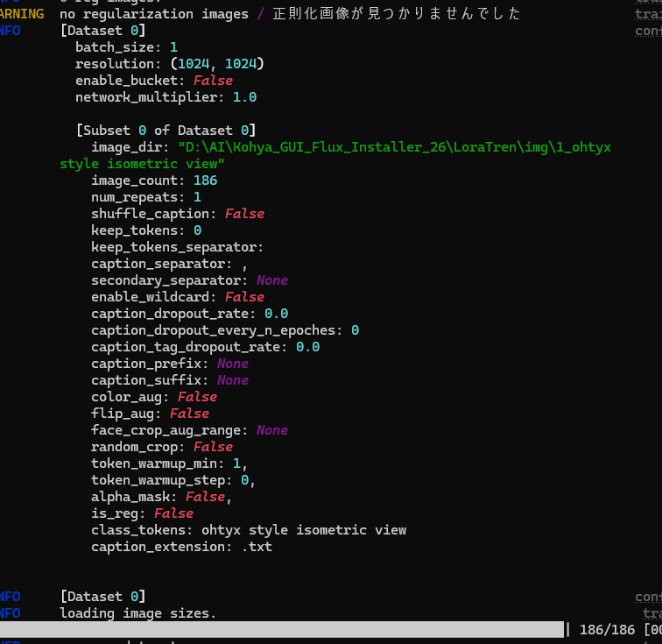Select the 'face_crop_aug_range: None' line
Image resolution: width=662 pixels, height=644 pixels.
tap(189, 430)
